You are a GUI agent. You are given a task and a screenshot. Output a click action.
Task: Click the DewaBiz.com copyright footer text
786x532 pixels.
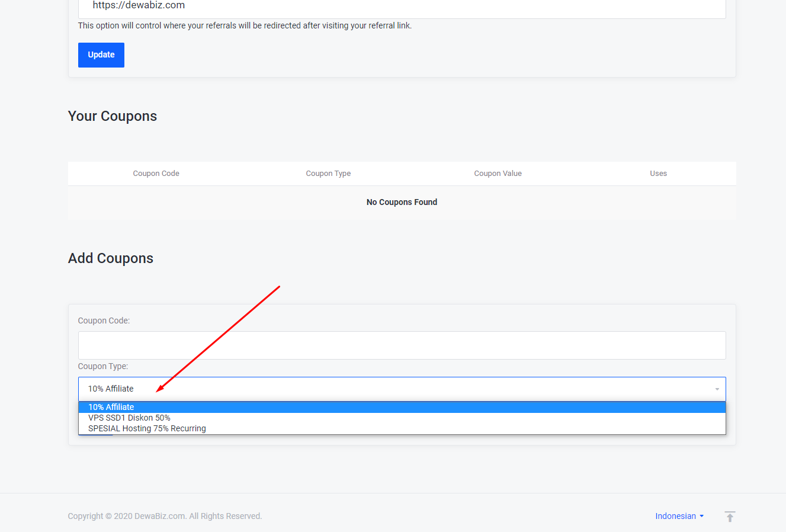pos(165,516)
